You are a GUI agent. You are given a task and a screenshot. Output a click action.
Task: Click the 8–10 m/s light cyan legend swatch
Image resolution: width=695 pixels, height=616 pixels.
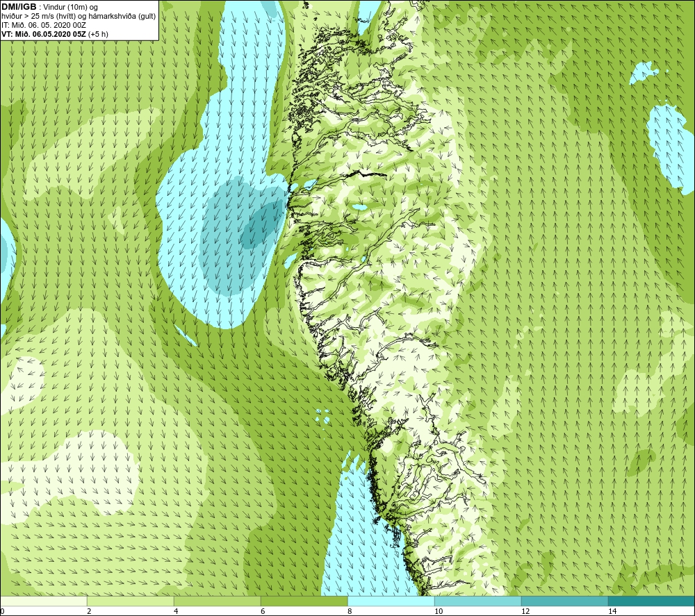[x=391, y=601]
